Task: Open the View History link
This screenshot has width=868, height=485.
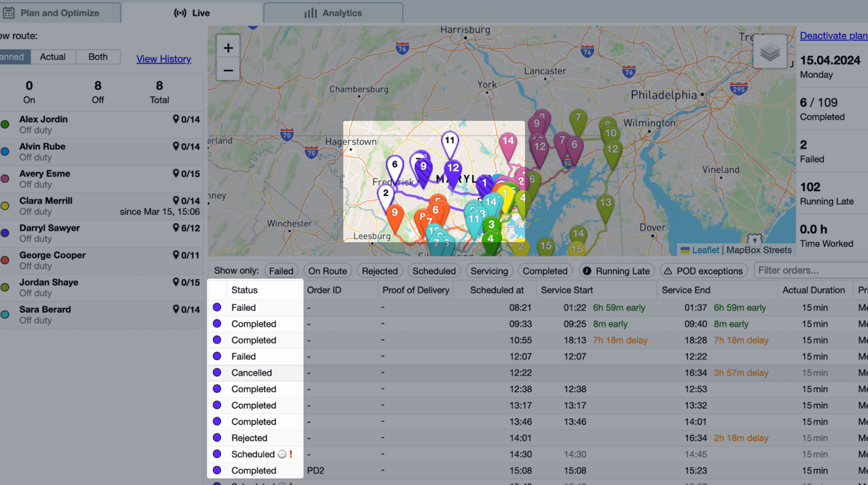Action: coord(163,59)
